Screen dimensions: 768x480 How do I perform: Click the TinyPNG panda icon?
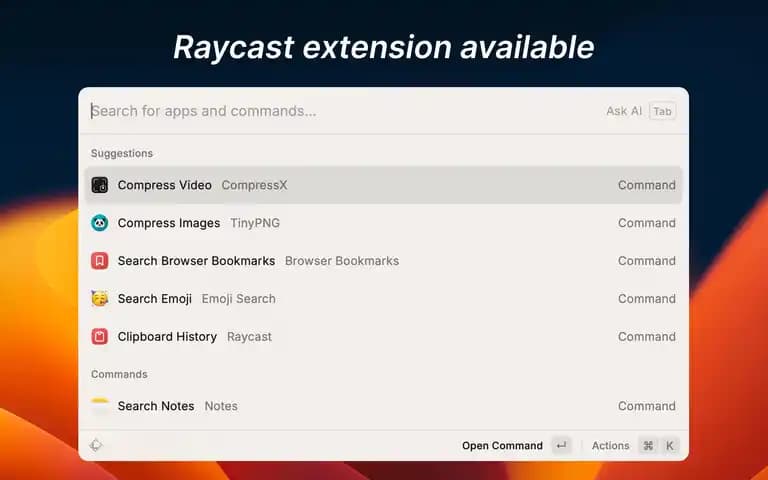pyautogui.click(x=99, y=223)
